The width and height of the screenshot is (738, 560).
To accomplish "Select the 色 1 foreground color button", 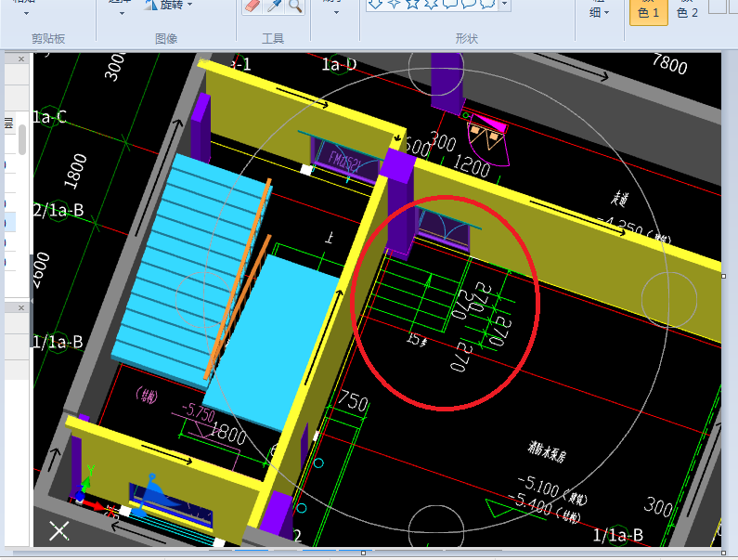I will [x=649, y=11].
